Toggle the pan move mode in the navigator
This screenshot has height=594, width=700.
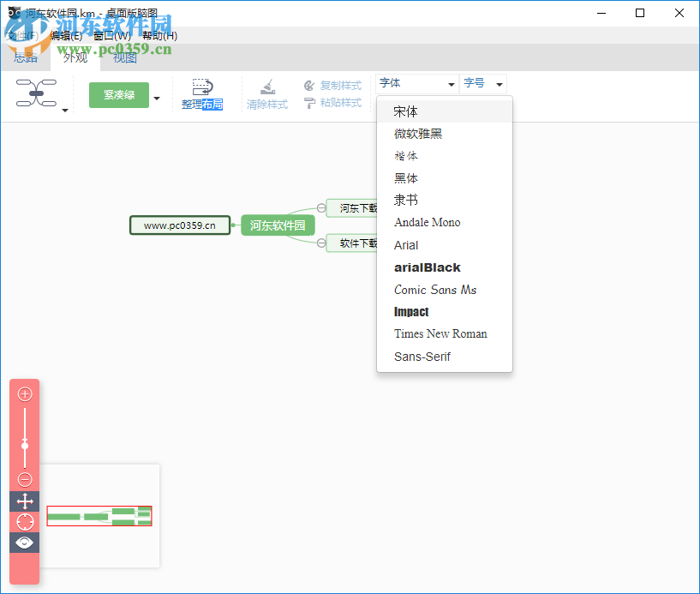(x=24, y=501)
